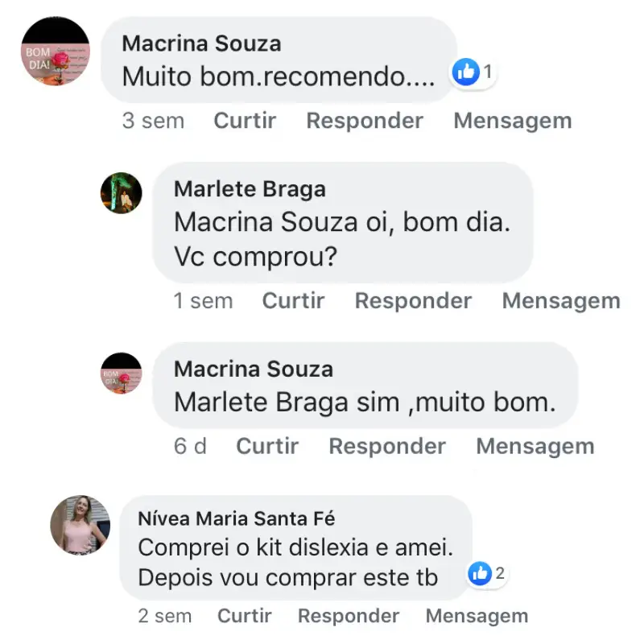The height and width of the screenshot is (644, 644).
Task: Open the Nívea Maria Santa Fé name link
Action: 237,518
